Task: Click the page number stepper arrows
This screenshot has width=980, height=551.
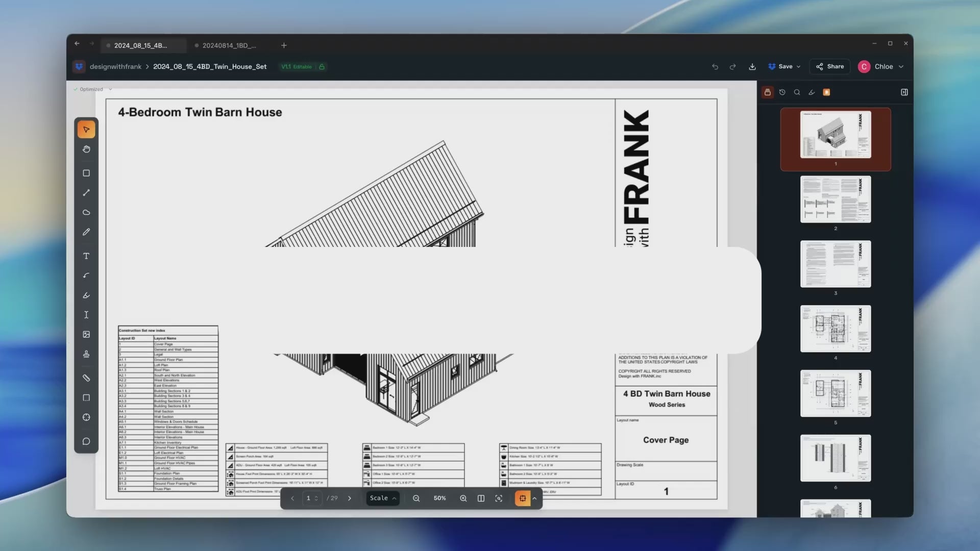Action: 316,498
